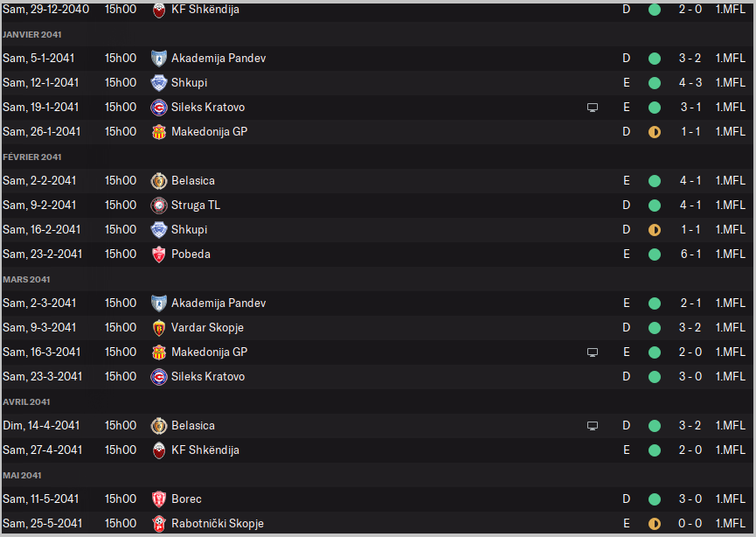This screenshot has width=756, height=537.
Task: Click draw indicator on 26-1-2041 Makedonija GP match
Action: (655, 132)
